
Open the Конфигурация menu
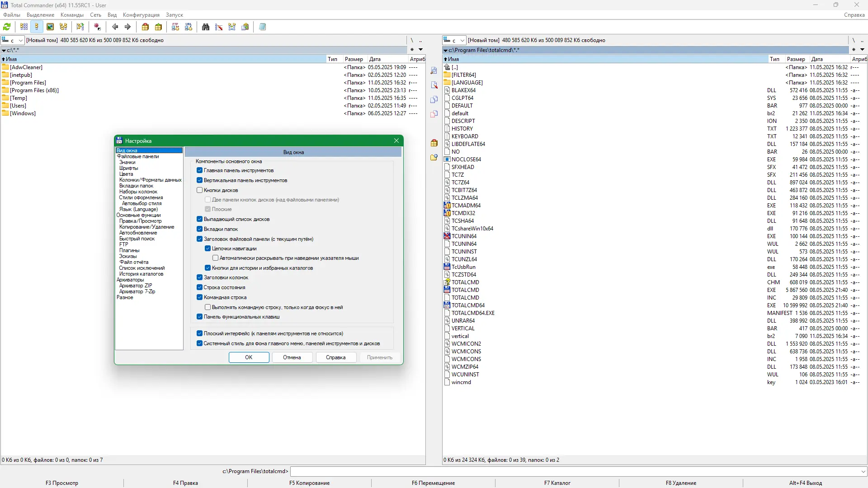click(x=141, y=15)
